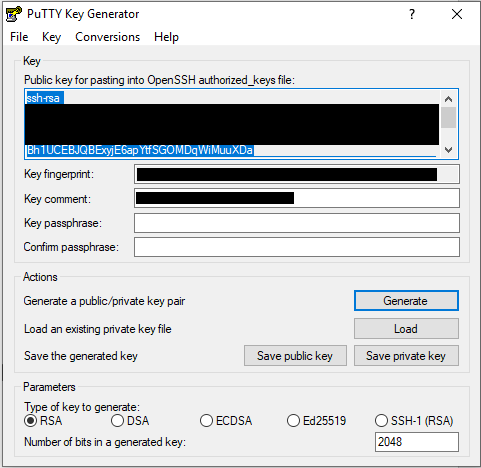This screenshot has width=481, height=468.
Task: Click the Key passphrase field
Action: (x=297, y=223)
